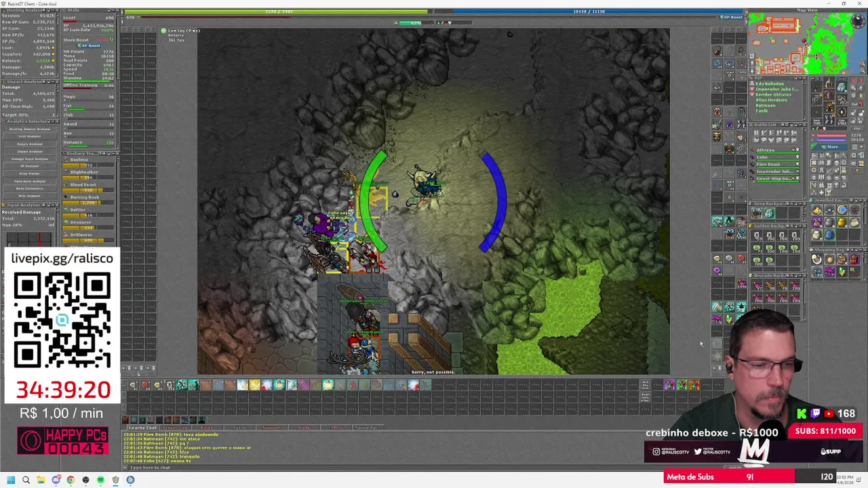Click the Store button in inventory panel
The width and height of the screenshot is (868, 488).
829,147
